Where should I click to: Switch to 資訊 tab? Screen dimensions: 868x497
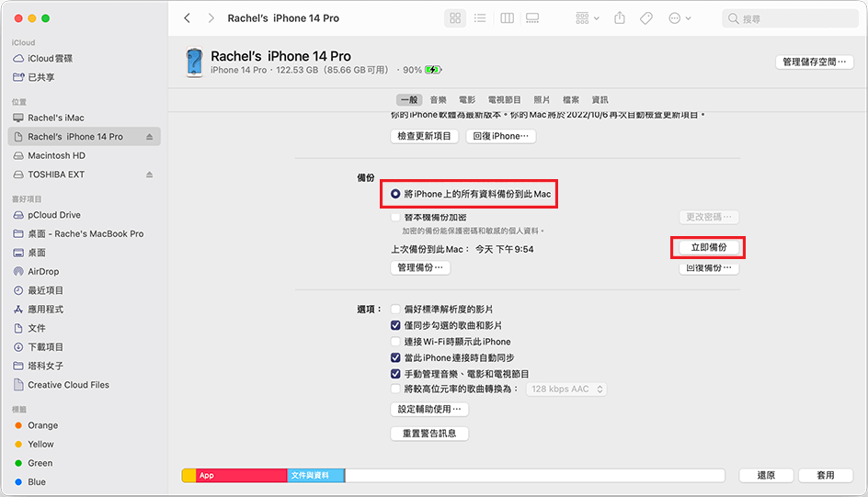click(x=600, y=99)
